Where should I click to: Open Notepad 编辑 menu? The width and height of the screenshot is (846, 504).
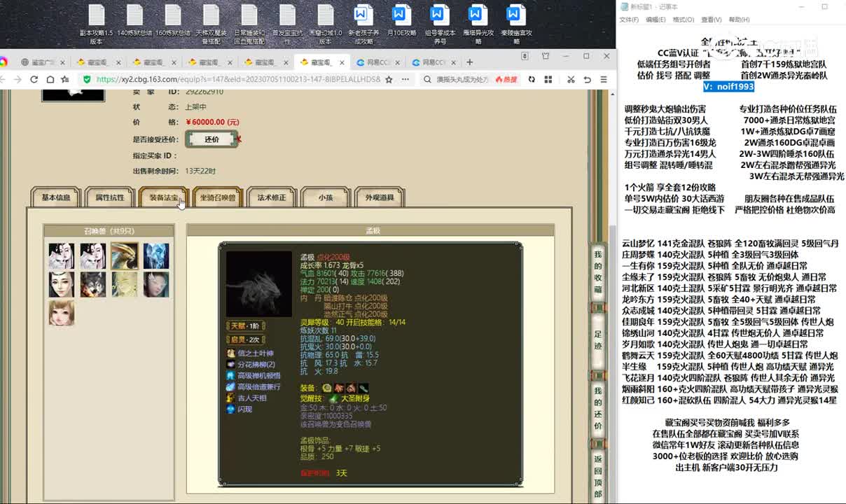(x=656, y=20)
